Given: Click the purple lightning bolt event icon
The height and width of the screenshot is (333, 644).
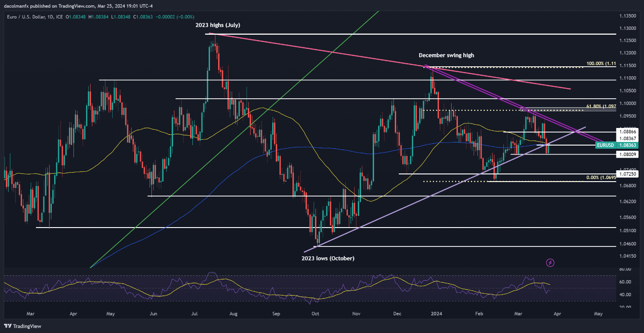Looking at the screenshot, I should (550, 262).
